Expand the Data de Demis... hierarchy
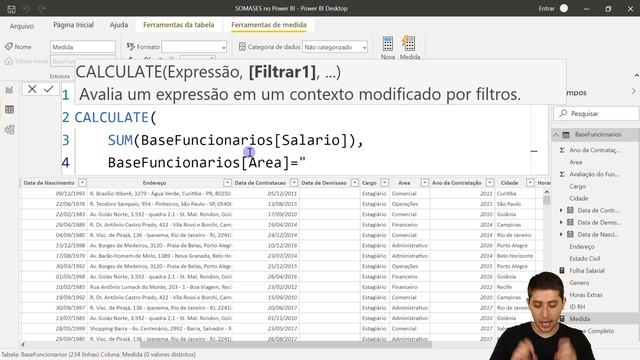Screen dimensions: 640x360 [561, 222]
